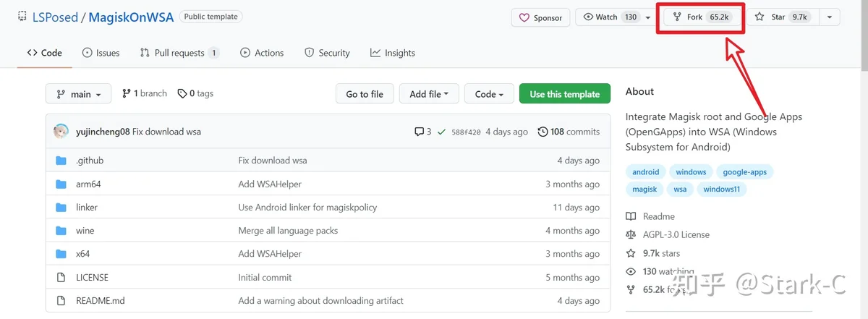Click the repository book icon beside LSPosed
The image size is (868, 319).
click(22, 17)
